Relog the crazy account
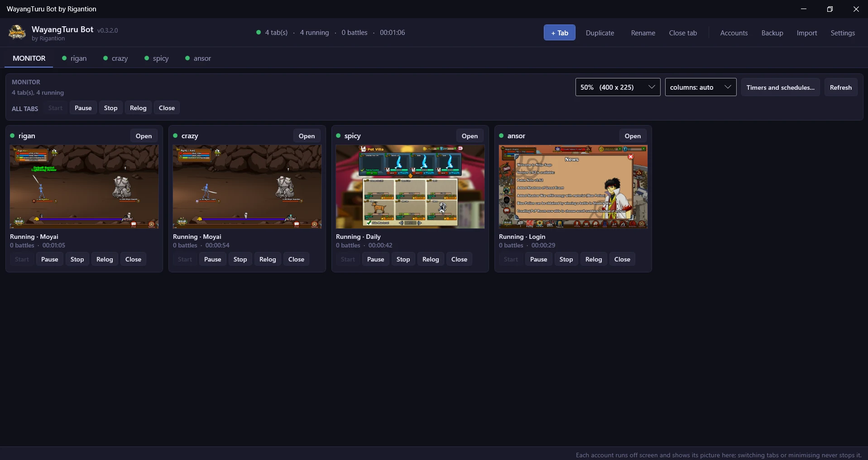 click(x=268, y=259)
